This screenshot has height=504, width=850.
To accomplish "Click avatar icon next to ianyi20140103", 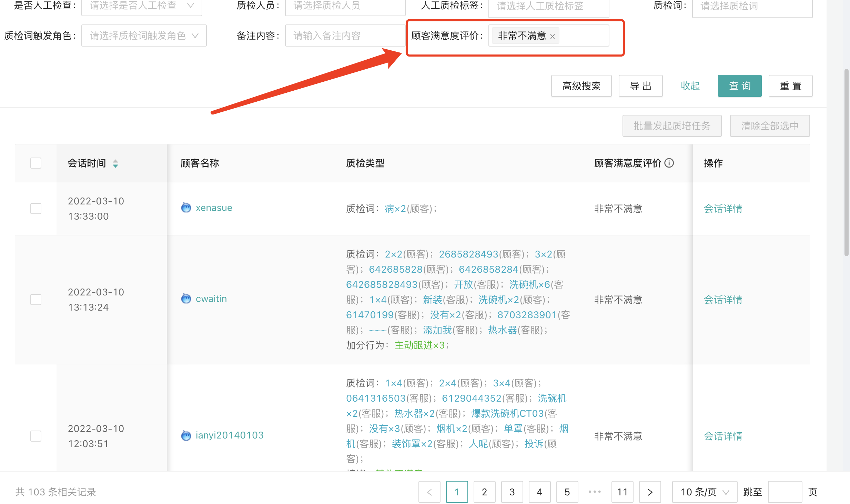I will (186, 435).
